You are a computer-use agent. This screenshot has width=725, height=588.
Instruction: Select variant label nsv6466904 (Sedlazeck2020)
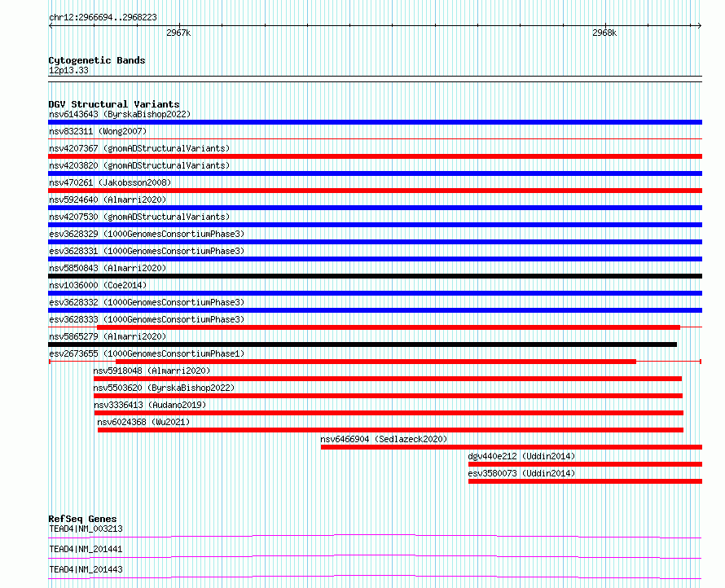pos(384,439)
